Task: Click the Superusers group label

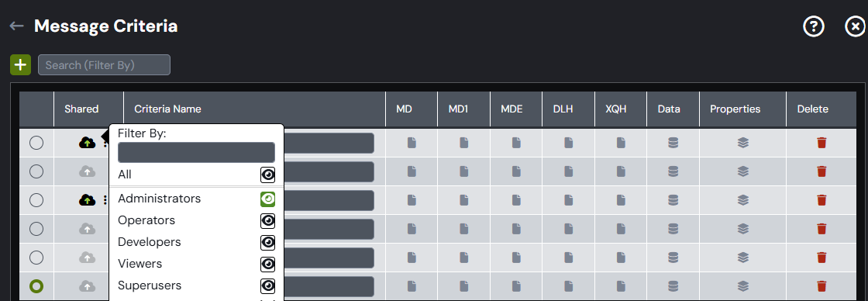Action: [150, 286]
